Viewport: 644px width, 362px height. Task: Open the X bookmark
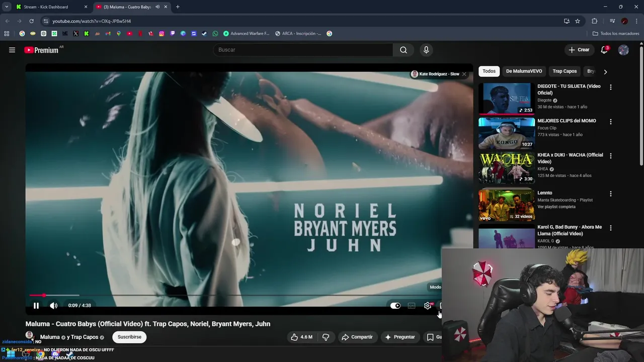(75, 34)
